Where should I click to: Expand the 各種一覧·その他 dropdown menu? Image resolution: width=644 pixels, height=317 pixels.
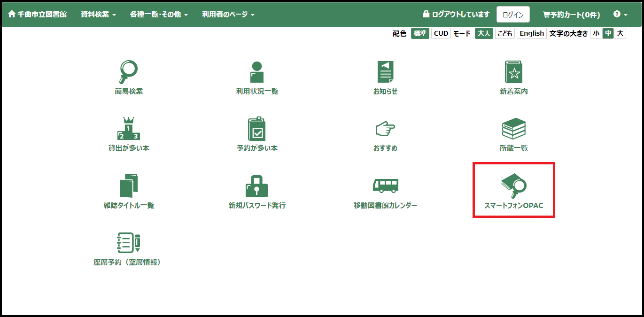(x=159, y=15)
